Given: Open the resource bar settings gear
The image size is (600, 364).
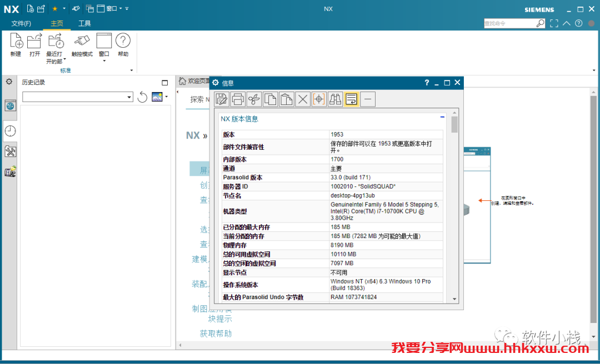Looking at the screenshot, I should pyautogui.click(x=9, y=82).
